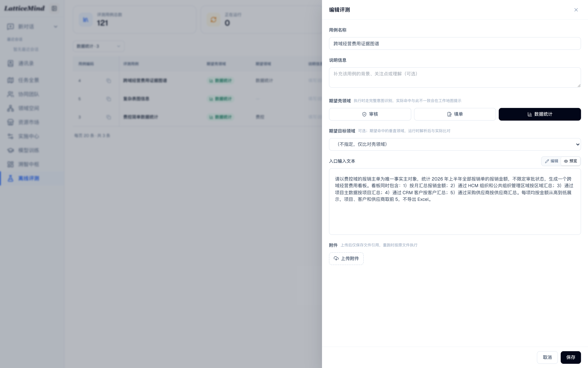Click into the 用例名称 input field

[455, 44]
